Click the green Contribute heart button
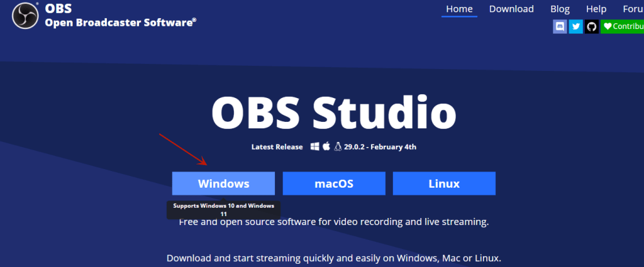The image size is (644, 267). coord(622,26)
